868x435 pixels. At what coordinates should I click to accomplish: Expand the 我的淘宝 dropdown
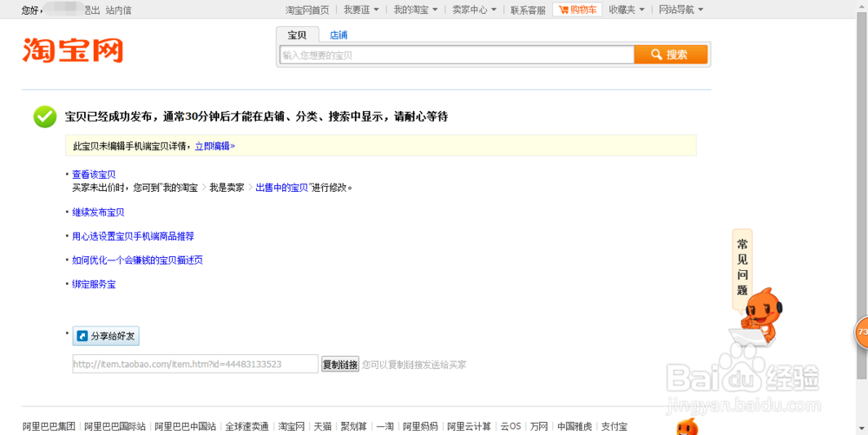[x=416, y=10]
